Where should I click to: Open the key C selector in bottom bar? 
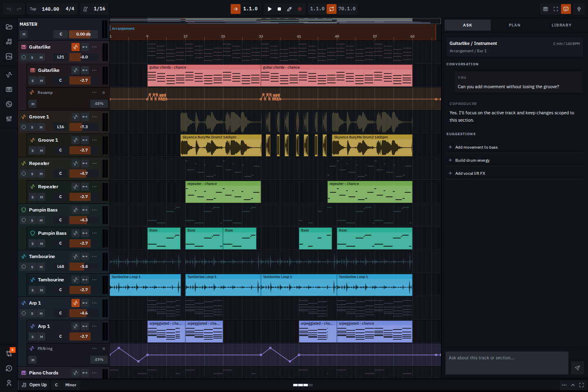[56, 385]
